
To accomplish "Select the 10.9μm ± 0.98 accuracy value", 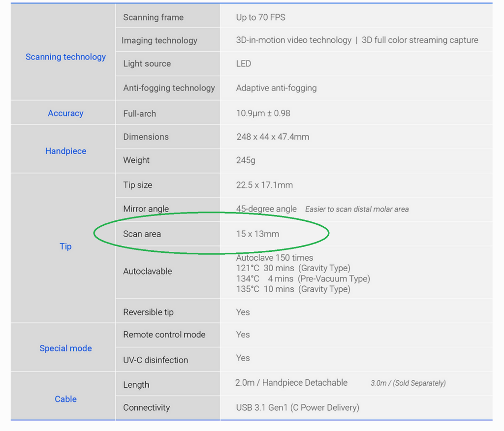I will coord(263,113).
